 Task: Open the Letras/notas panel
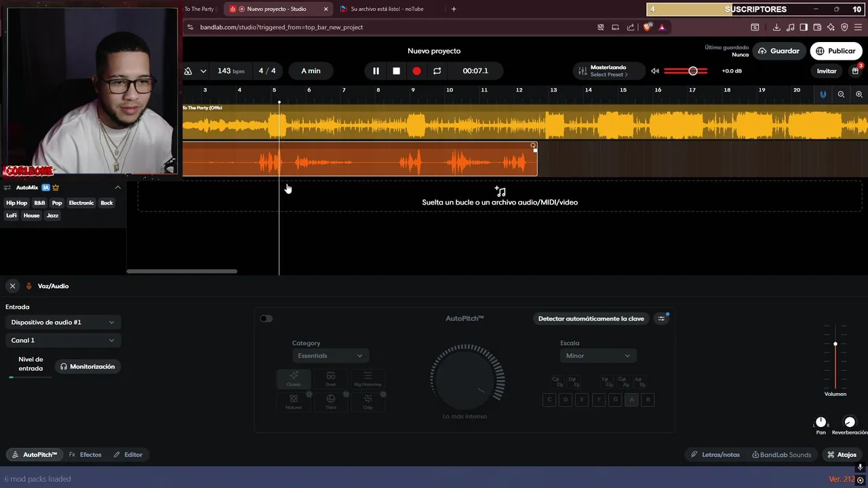click(715, 455)
